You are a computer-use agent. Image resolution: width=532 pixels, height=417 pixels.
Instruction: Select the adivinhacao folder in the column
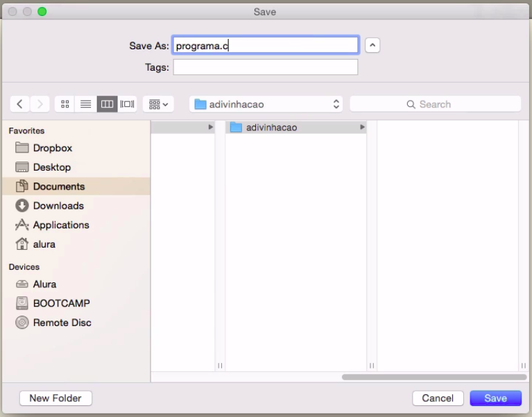click(271, 128)
